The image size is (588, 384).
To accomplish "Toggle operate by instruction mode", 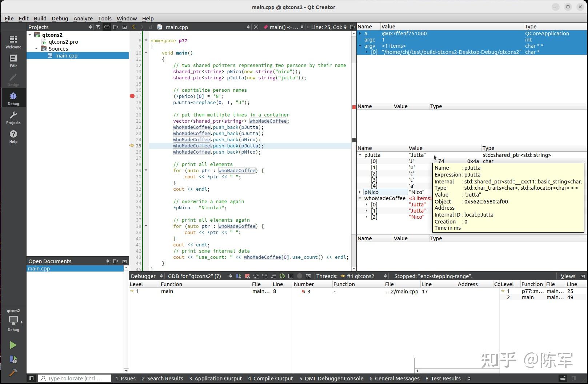I will coord(291,276).
